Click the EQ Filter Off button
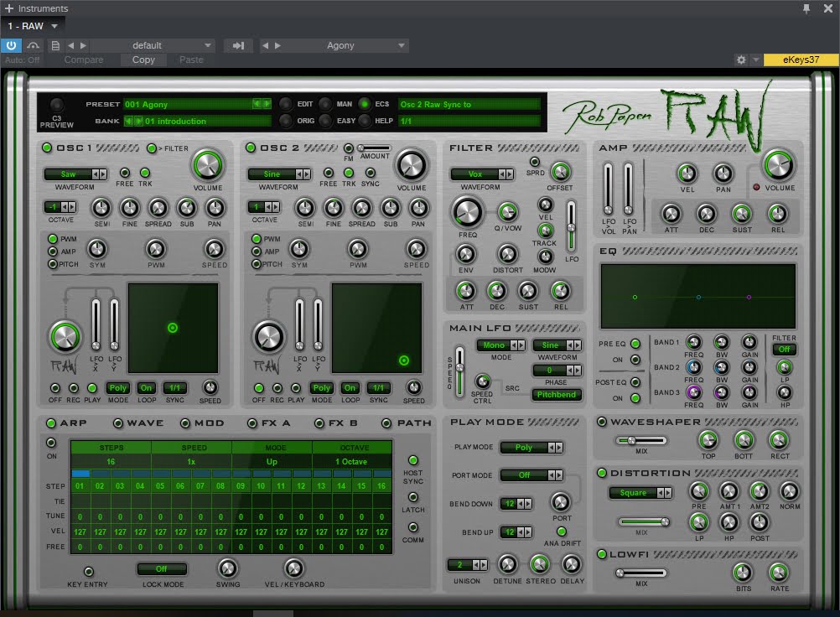This screenshot has height=617, width=840. [785, 350]
